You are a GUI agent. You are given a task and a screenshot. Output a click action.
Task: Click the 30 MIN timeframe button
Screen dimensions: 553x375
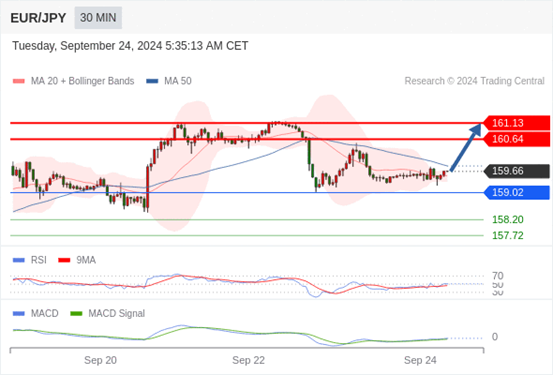coord(98,18)
